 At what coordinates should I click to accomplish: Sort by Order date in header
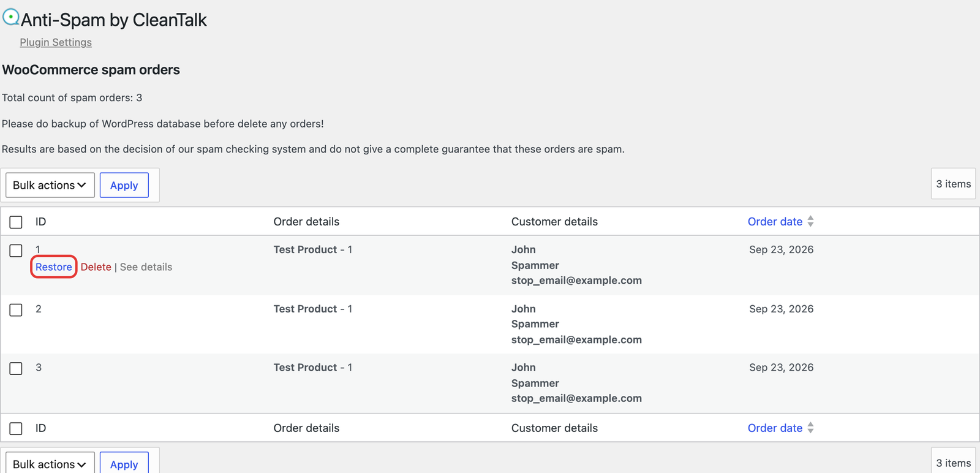pos(775,222)
